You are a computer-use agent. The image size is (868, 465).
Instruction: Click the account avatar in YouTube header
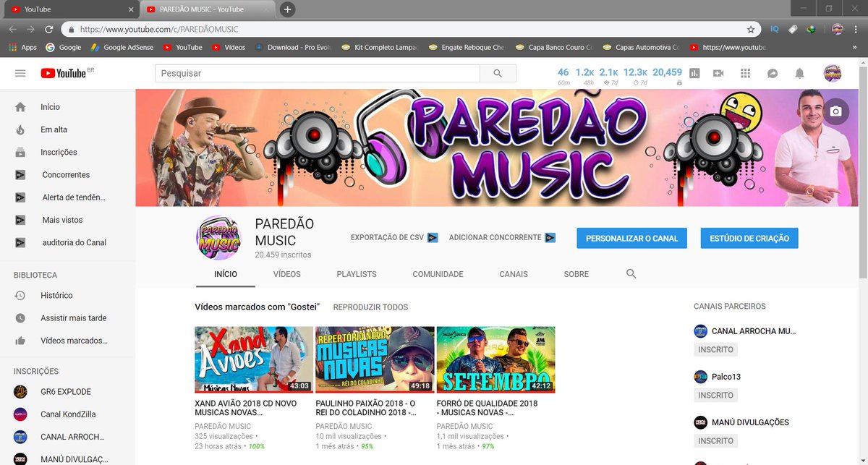[x=833, y=73]
